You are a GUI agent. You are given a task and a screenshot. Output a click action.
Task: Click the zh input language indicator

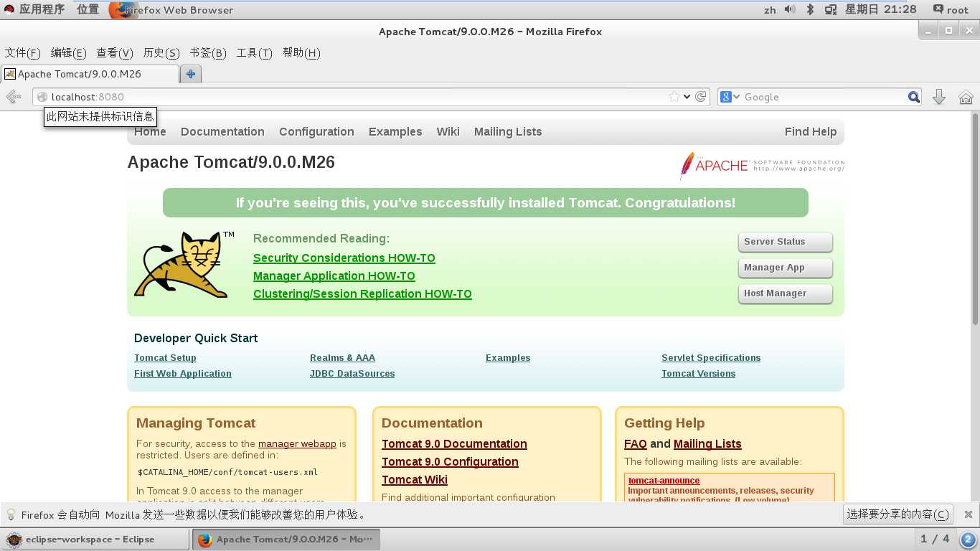click(x=770, y=10)
